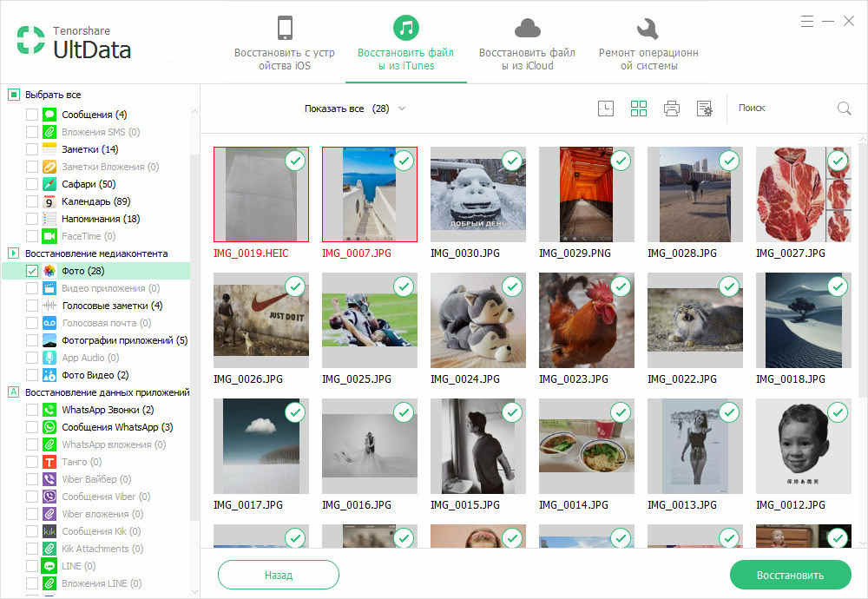Enable the Заметки (14) checkbox
Viewport: 868px width, 599px height.
(32, 149)
